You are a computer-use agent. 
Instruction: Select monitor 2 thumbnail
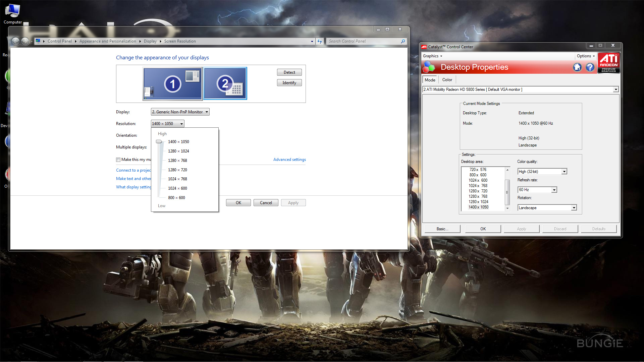click(x=225, y=83)
